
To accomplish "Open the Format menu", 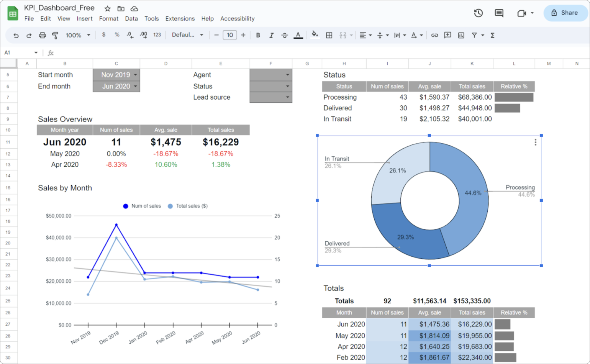I will [x=109, y=18].
